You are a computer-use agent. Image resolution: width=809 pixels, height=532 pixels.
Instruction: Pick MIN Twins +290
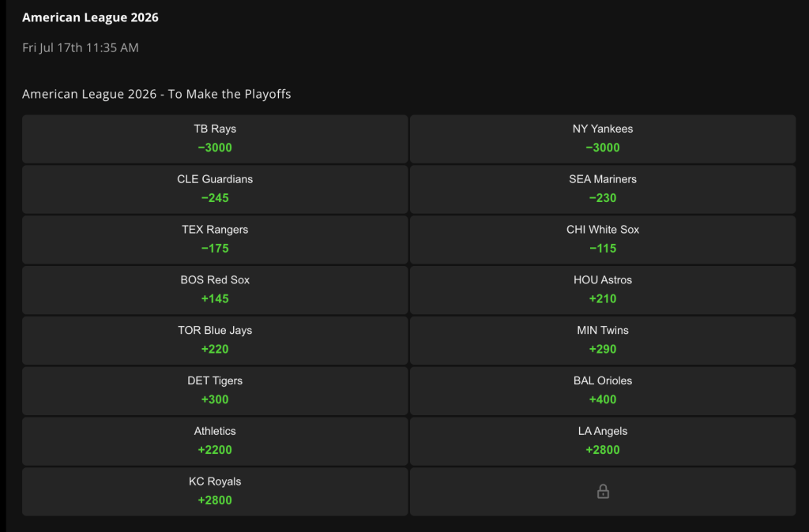tap(603, 341)
